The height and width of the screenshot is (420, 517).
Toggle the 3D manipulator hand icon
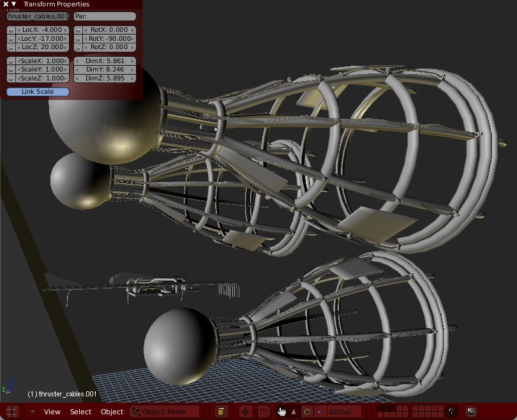tap(281, 412)
